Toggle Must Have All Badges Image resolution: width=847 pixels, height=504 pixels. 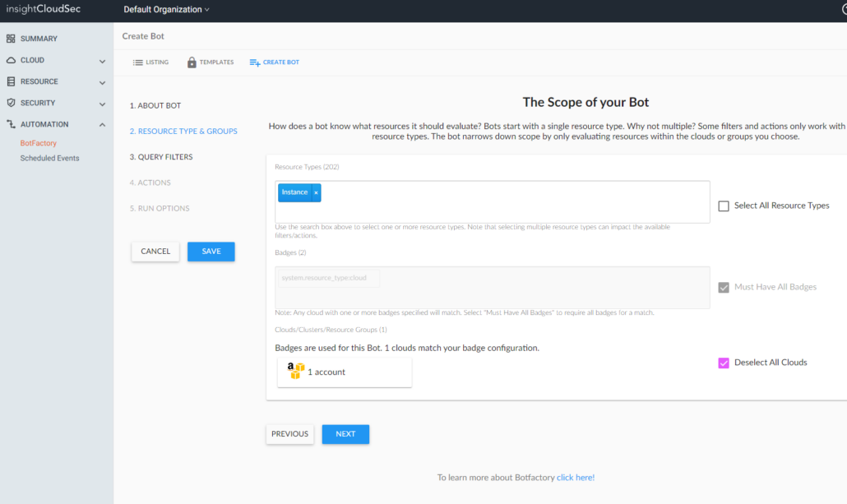click(x=723, y=287)
